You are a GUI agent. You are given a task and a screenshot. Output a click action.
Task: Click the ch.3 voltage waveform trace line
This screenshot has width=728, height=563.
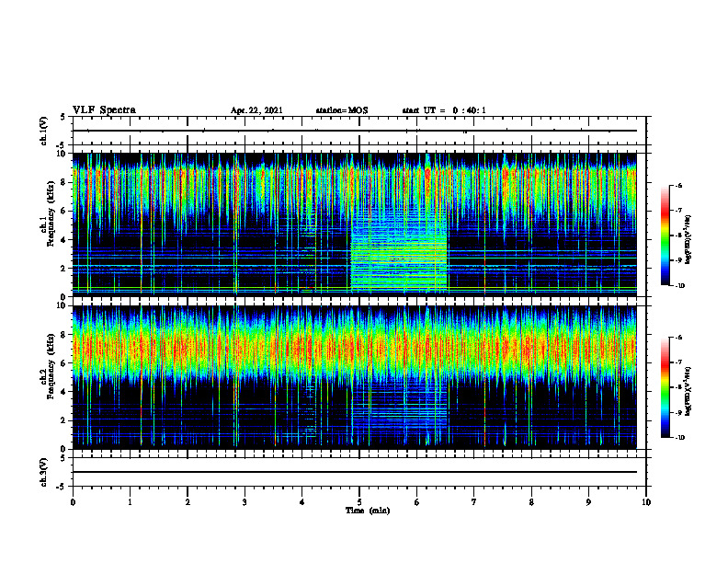354,472
